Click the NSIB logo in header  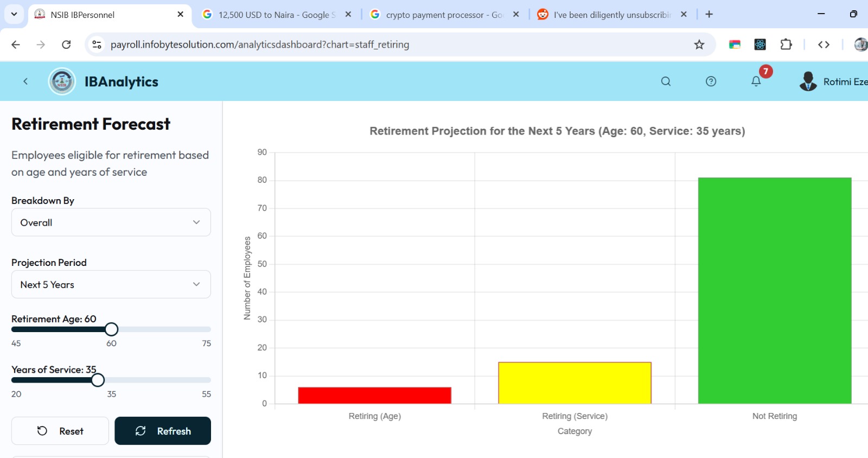62,81
